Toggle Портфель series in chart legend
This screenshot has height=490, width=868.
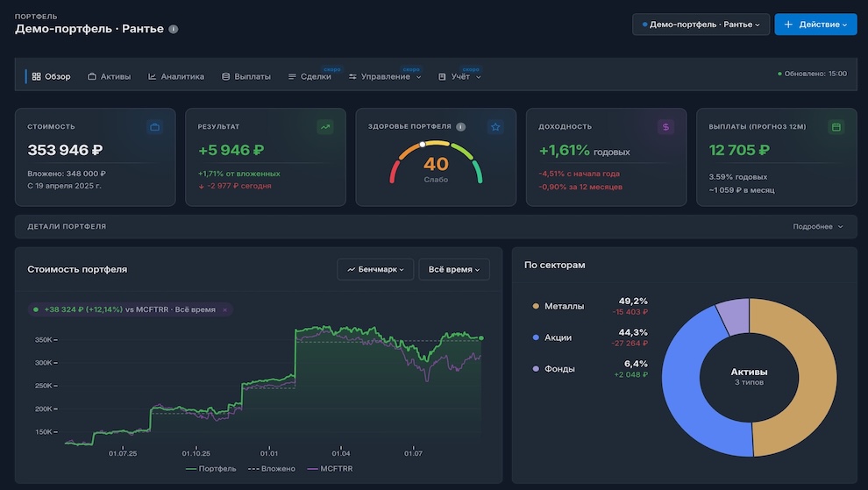(x=211, y=469)
